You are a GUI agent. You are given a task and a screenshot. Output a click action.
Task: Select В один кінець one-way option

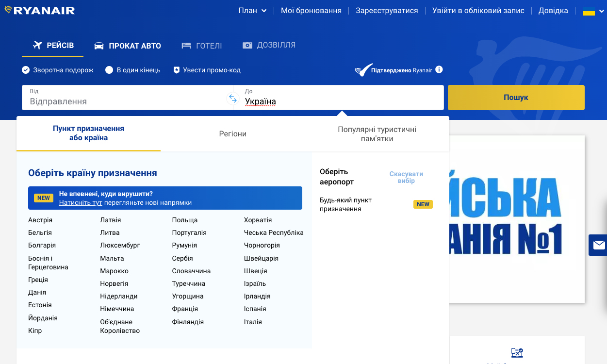point(133,70)
